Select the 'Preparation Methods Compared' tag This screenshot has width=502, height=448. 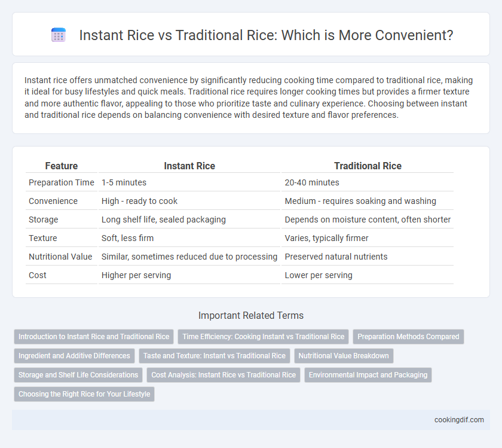[408, 337]
